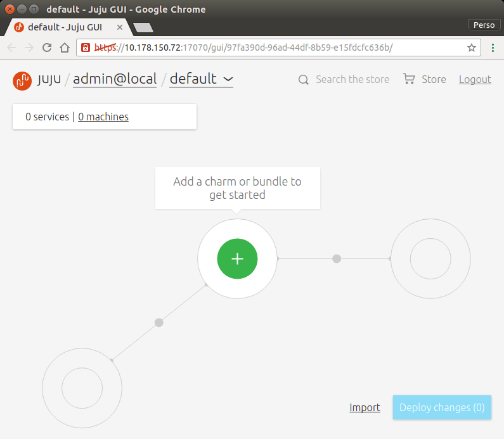Viewport: 504px width, 439px height.
Task: Type in Search the store field
Action: click(352, 79)
